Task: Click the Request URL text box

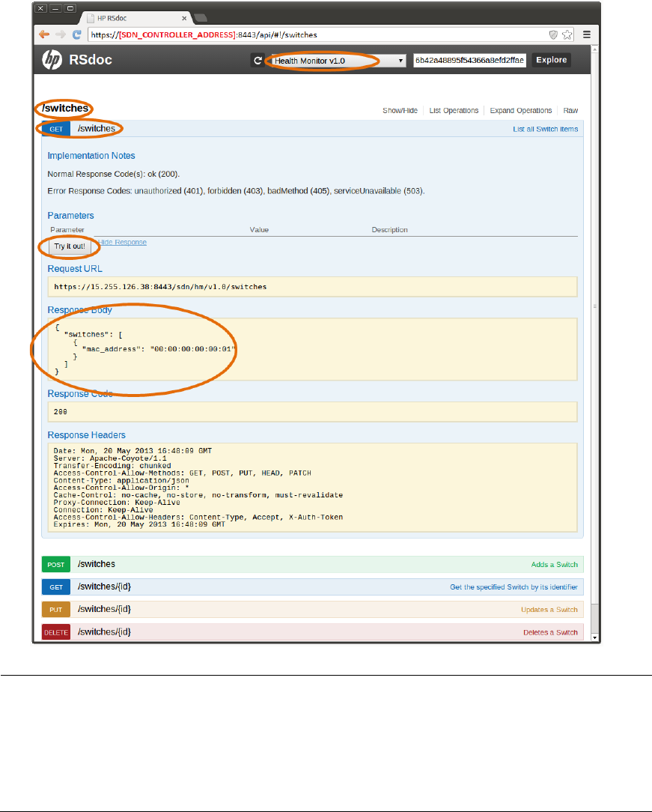Action: (313, 287)
